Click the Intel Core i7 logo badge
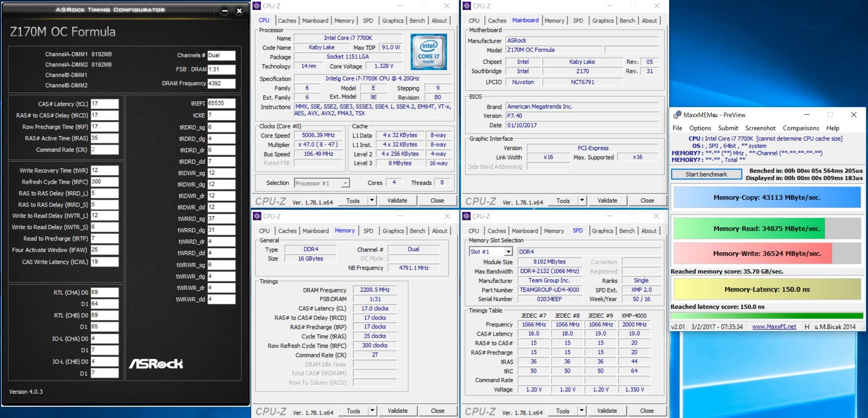The image size is (868, 418). [429, 52]
